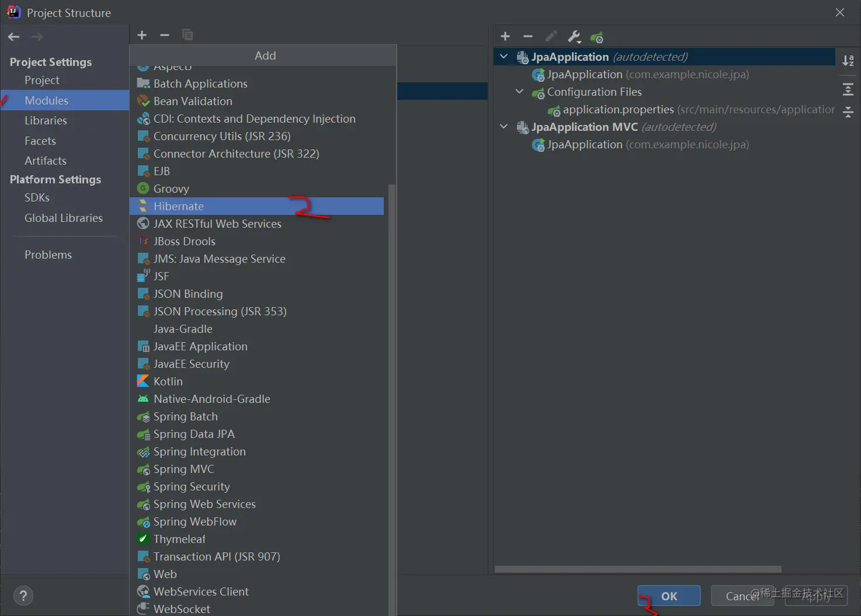Choose Java-Gradle in the Add list
861x616 pixels.
pos(256,329)
